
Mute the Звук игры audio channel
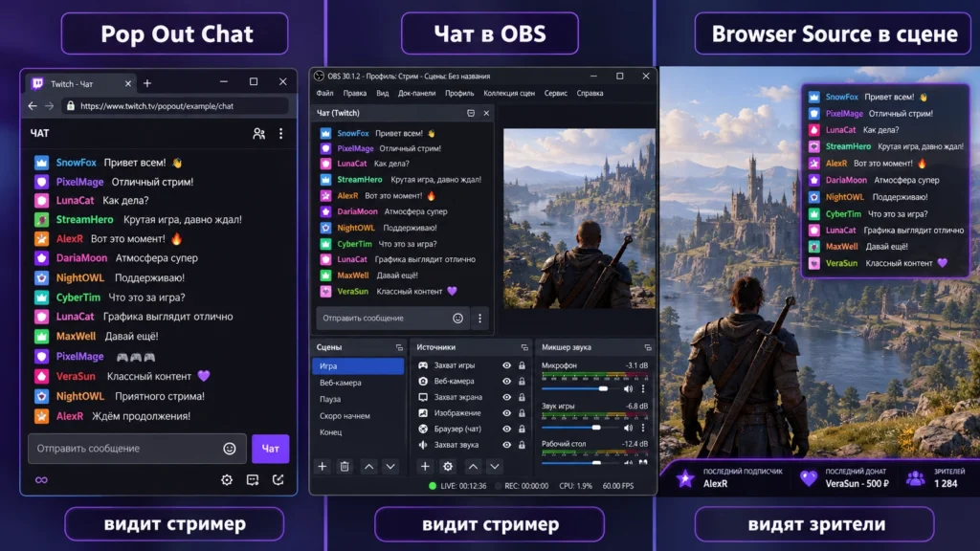click(x=628, y=428)
